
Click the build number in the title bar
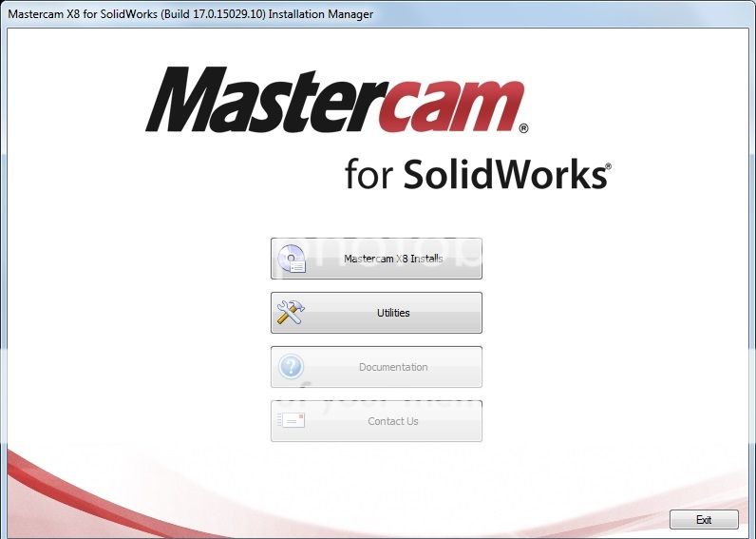tap(229, 14)
